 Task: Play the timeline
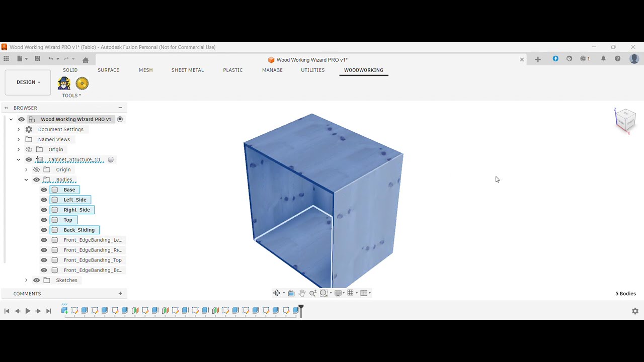coord(28,311)
